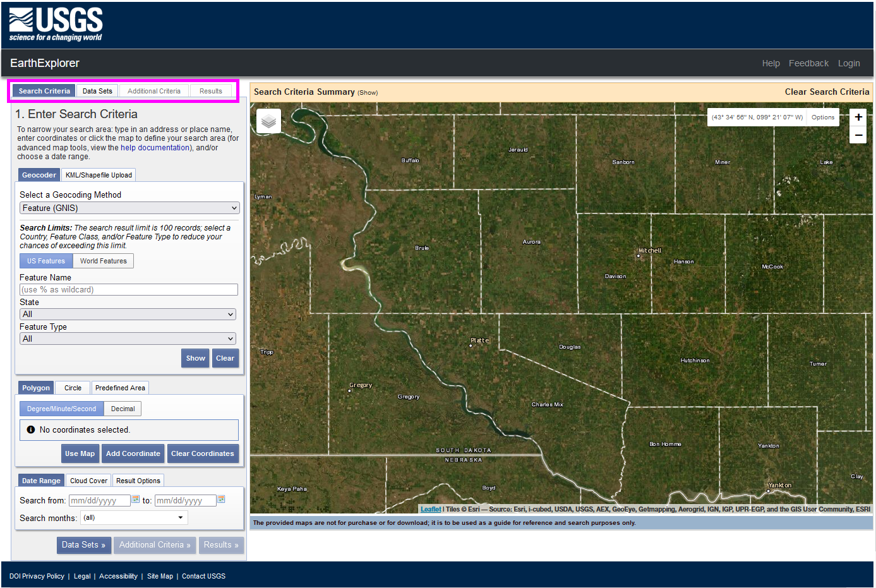
Task: Open the Search months dropdown
Action: pyautogui.click(x=133, y=517)
